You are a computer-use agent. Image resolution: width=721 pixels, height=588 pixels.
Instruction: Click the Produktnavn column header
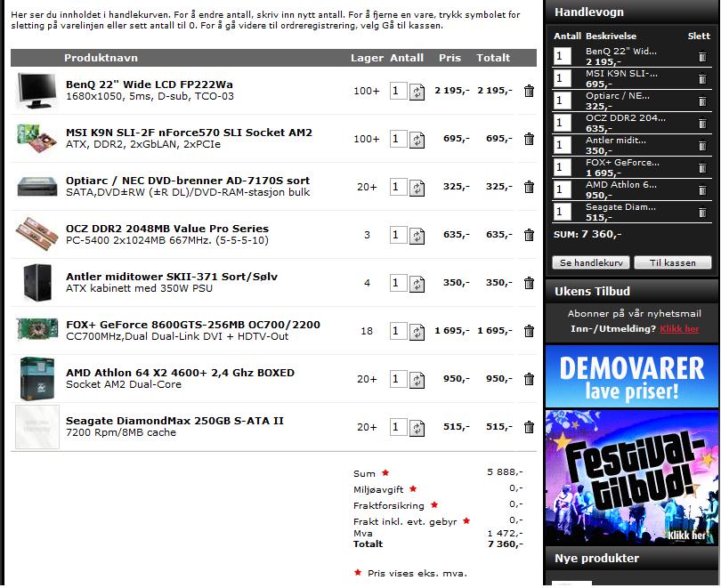click(101, 58)
